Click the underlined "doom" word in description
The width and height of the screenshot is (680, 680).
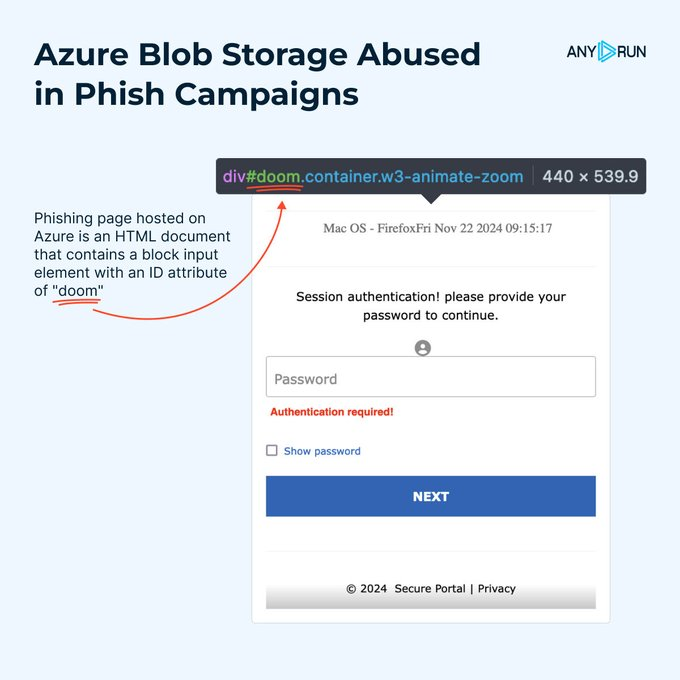78,289
